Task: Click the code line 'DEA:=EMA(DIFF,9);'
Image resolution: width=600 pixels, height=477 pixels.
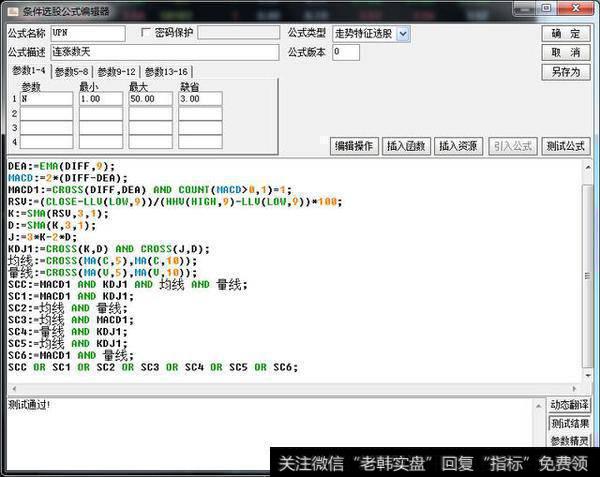Action: click(61, 166)
